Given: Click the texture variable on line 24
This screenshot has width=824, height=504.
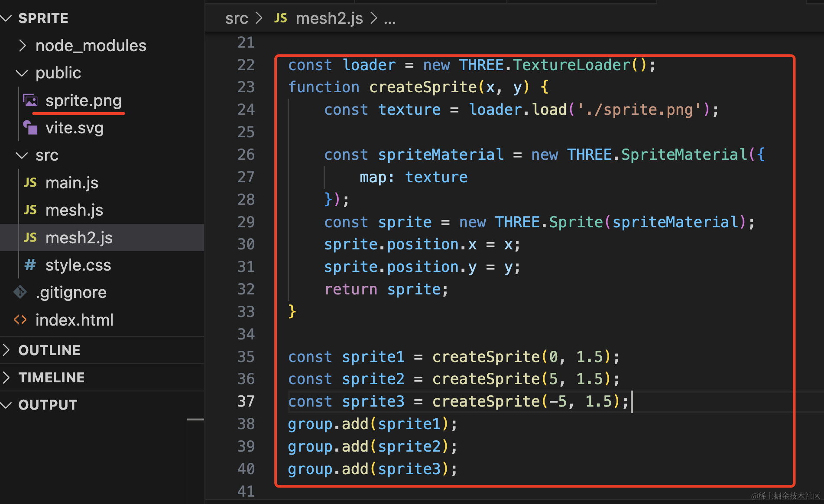Looking at the screenshot, I should pyautogui.click(x=409, y=110).
